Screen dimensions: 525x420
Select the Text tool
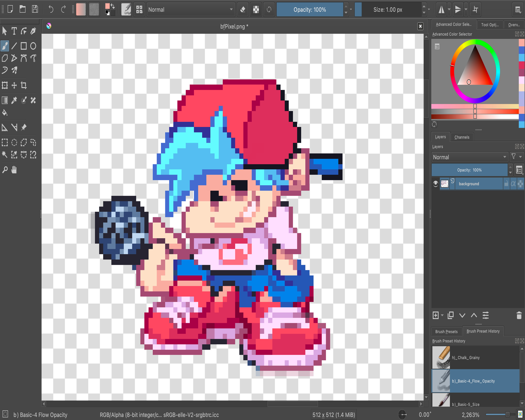(x=14, y=31)
